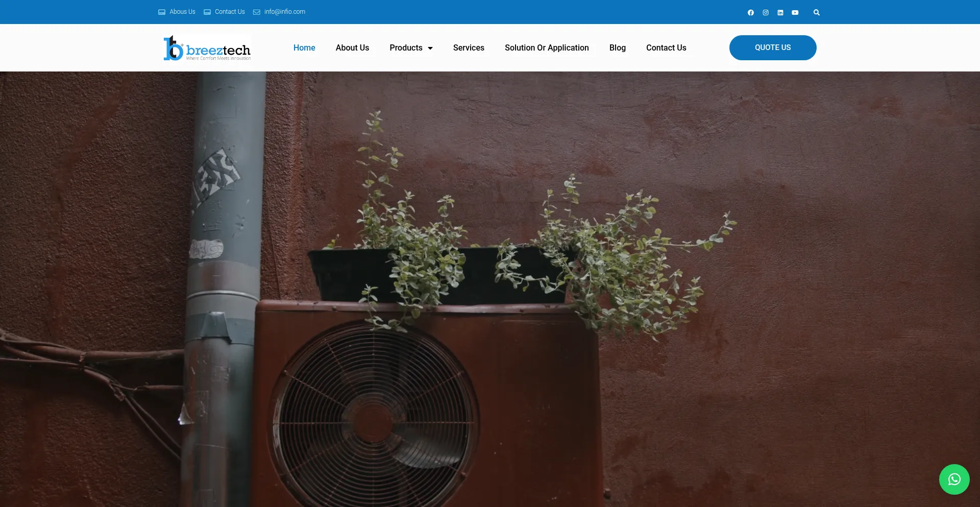Open the Services menu item

pyautogui.click(x=469, y=47)
